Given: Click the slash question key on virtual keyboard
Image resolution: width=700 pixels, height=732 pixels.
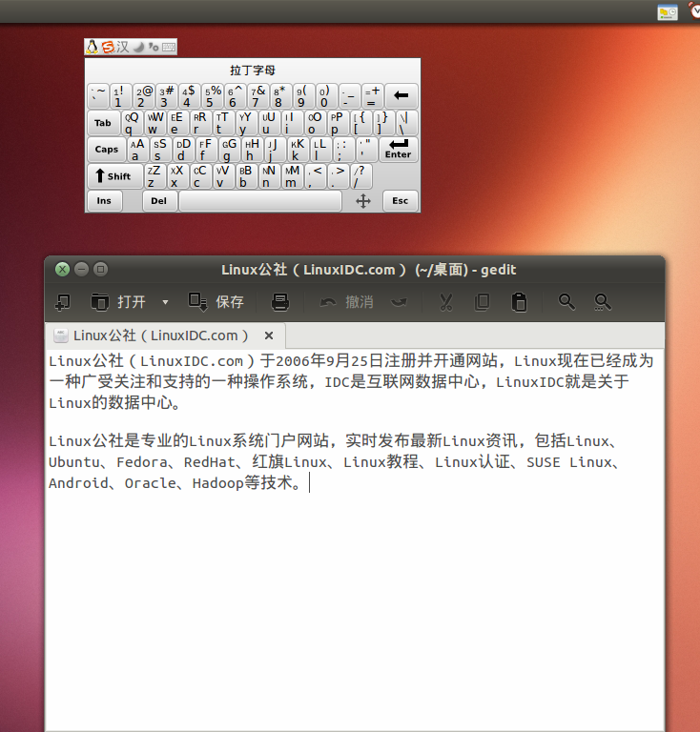Looking at the screenshot, I should click(361, 176).
